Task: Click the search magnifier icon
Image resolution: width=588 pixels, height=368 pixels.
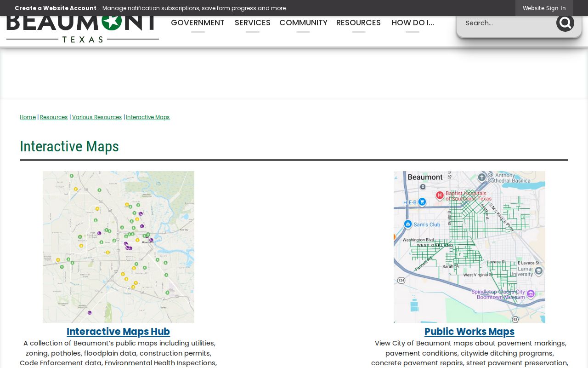Action: [565, 23]
